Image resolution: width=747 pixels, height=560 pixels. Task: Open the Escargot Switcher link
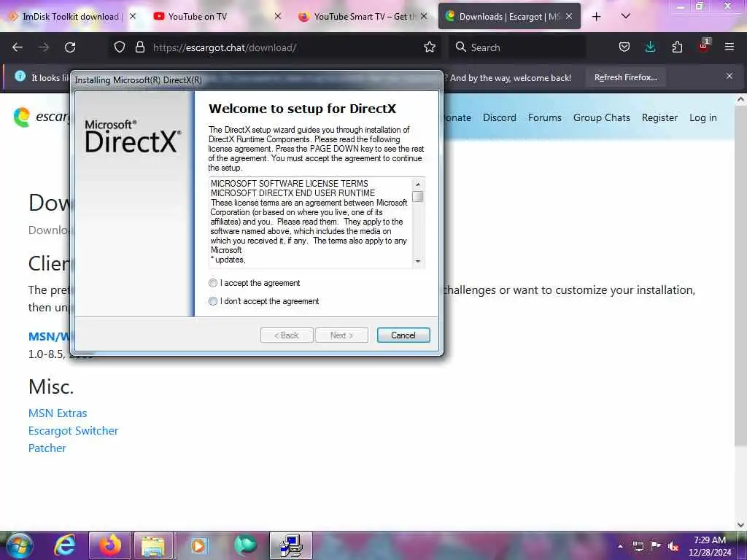(74, 430)
